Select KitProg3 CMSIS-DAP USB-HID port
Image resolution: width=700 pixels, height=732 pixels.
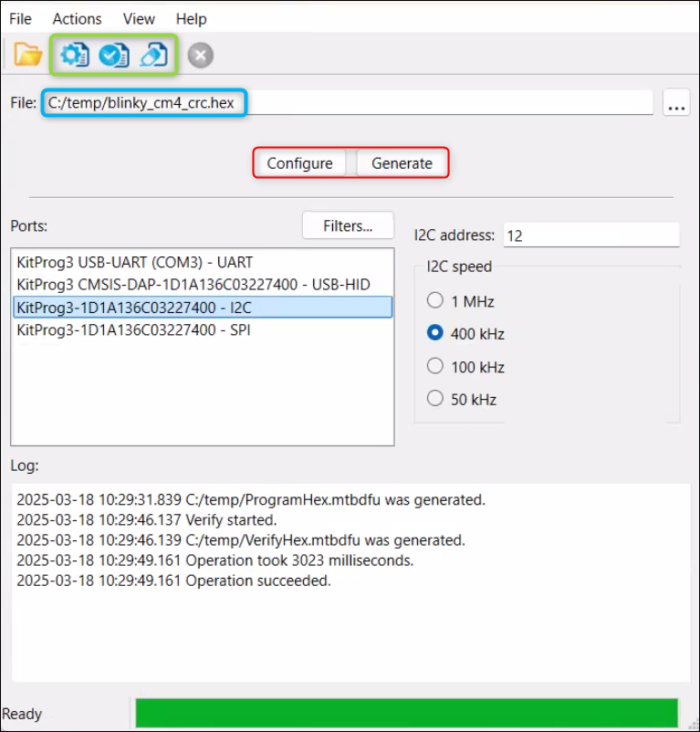[x=203, y=284]
